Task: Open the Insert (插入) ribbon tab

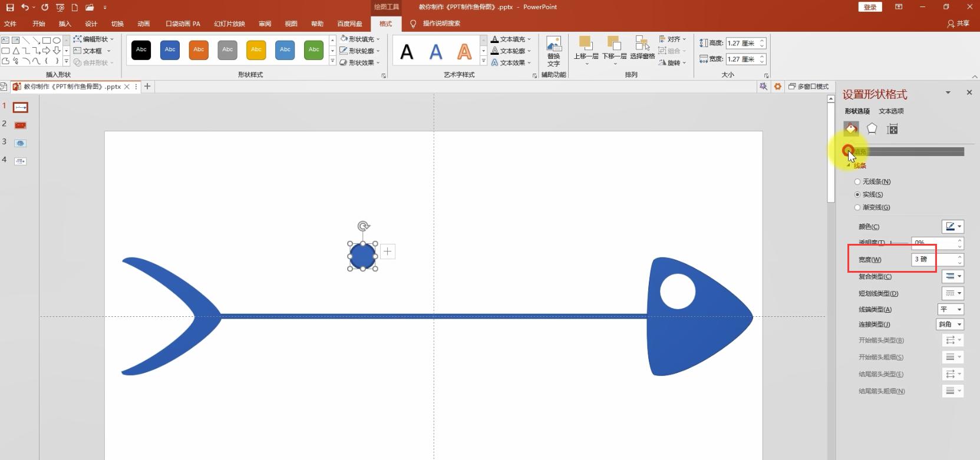Action: click(65, 24)
